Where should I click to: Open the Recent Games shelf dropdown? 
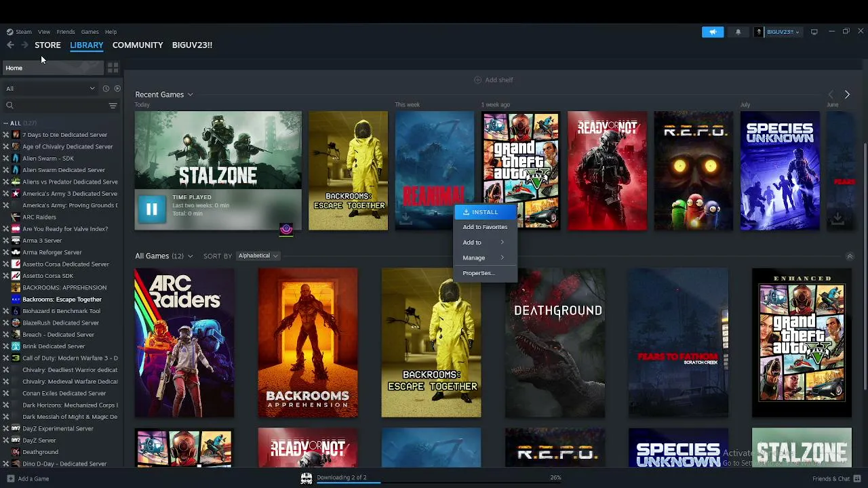click(190, 95)
